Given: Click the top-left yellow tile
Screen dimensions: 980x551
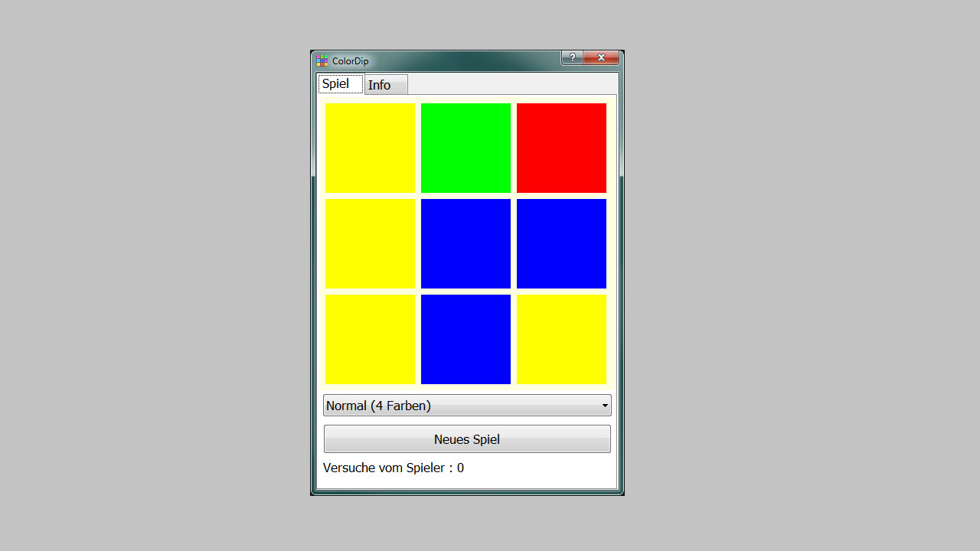Looking at the screenshot, I should (x=370, y=148).
